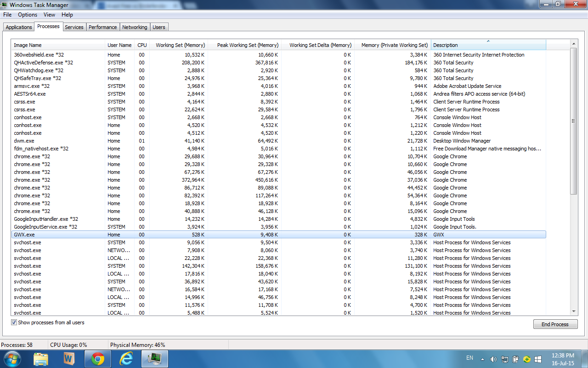Viewport: 588px width, 368px height.
Task: Switch to the Performance tab
Action: pyautogui.click(x=103, y=27)
